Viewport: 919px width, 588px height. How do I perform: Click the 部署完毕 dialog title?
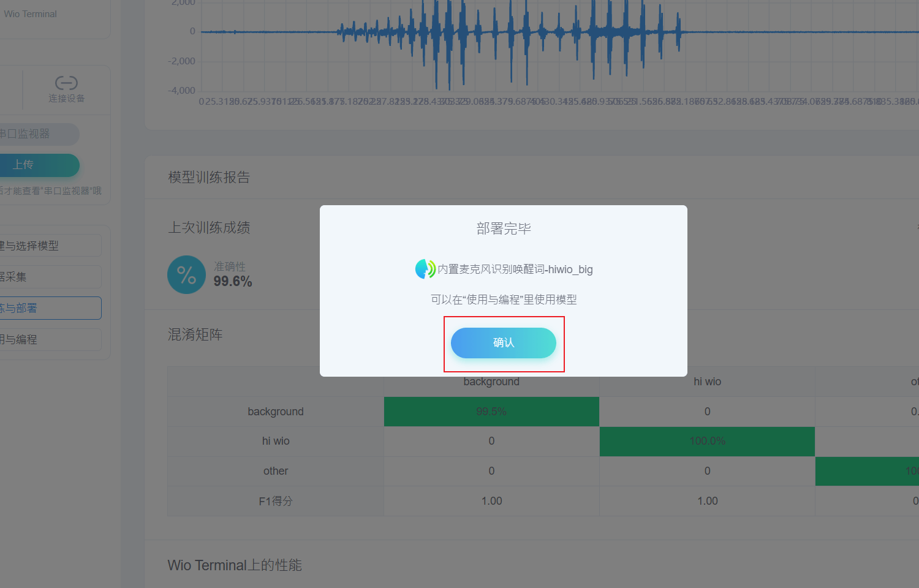[x=504, y=229]
